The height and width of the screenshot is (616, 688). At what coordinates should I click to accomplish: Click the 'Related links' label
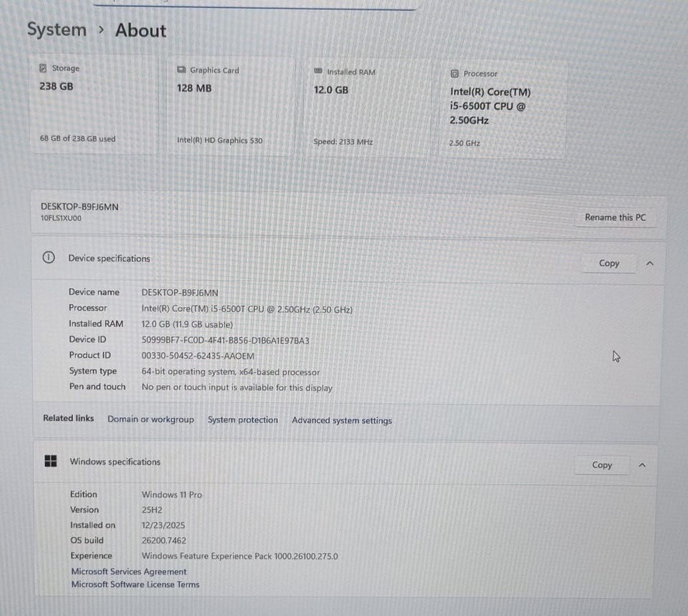[69, 418]
